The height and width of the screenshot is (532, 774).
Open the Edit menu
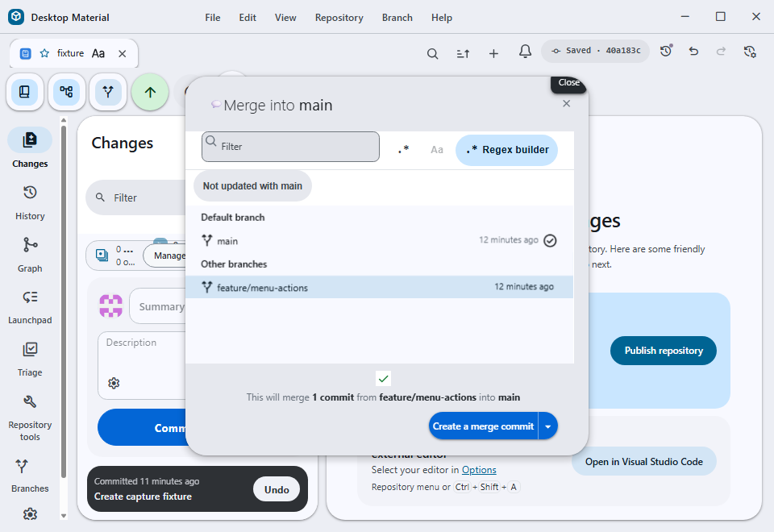248,17
